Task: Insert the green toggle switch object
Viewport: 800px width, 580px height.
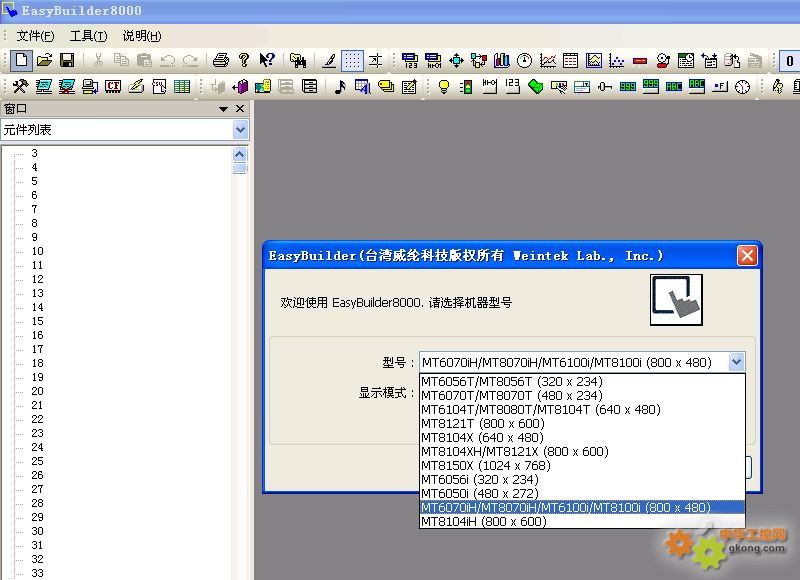Action: (535, 87)
